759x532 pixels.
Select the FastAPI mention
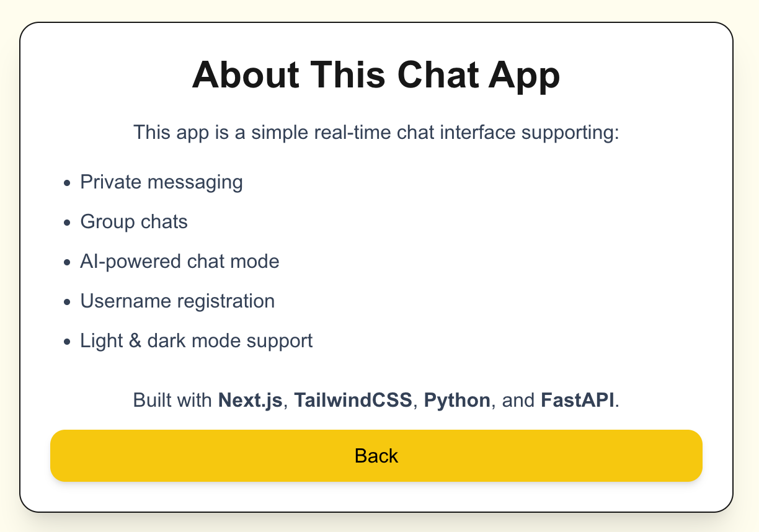point(577,400)
